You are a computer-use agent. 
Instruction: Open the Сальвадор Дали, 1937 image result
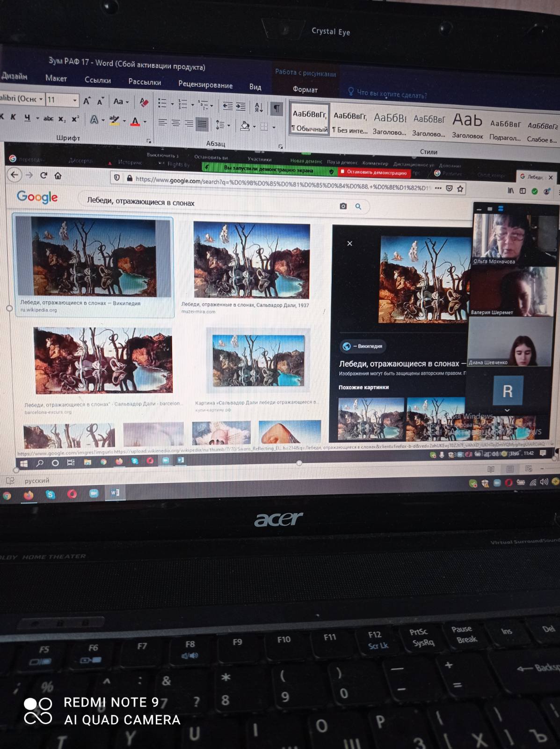click(x=252, y=260)
